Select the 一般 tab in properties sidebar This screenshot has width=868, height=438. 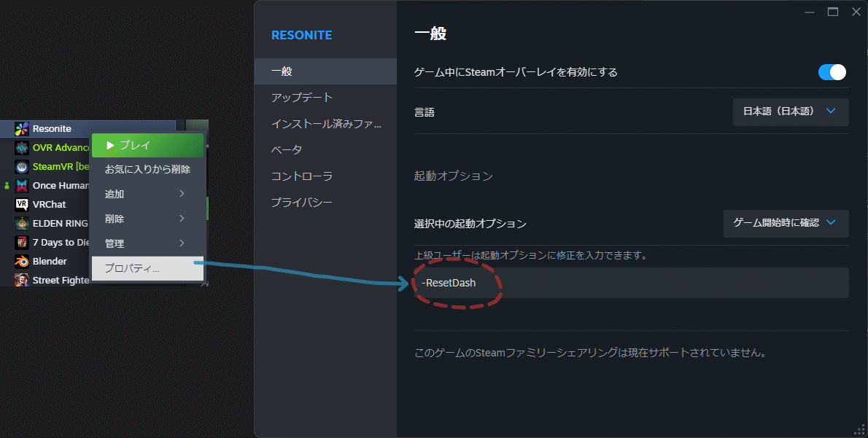[x=325, y=71]
